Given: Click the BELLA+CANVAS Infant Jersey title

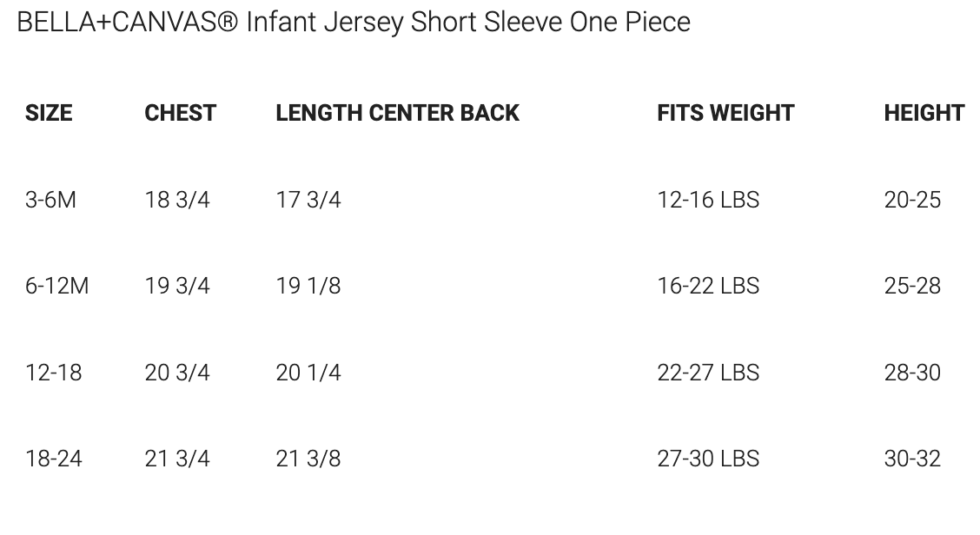Looking at the screenshot, I should 354,23.
